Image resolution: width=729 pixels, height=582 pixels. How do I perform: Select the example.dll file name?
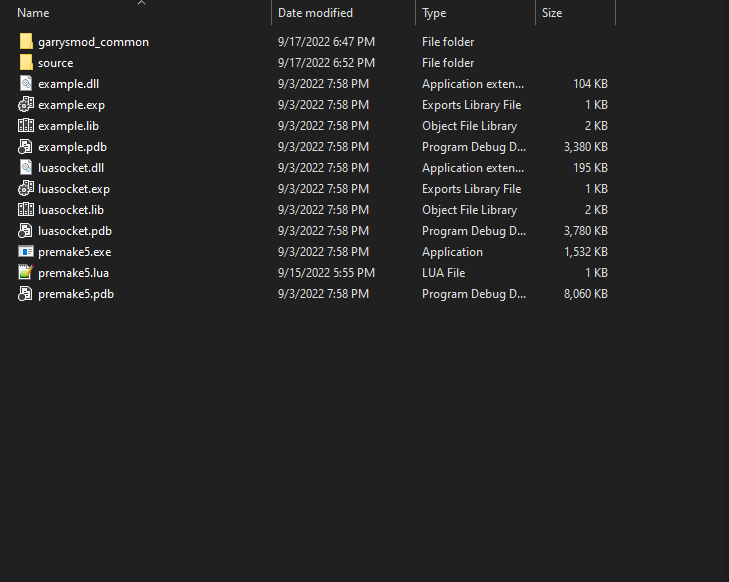click(68, 84)
